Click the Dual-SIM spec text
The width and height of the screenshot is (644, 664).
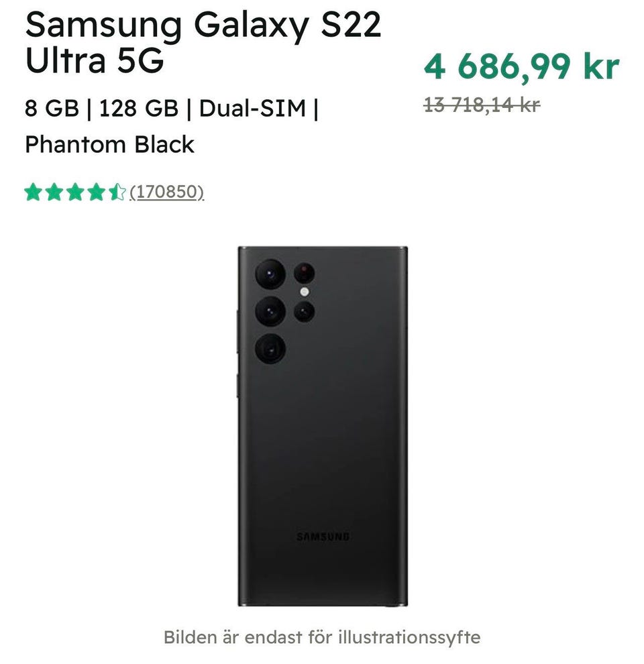[252, 108]
